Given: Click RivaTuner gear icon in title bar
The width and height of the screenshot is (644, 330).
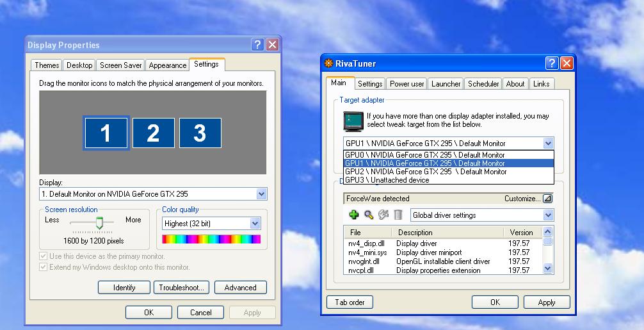Looking at the screenshot, I should tap(328, 63).
